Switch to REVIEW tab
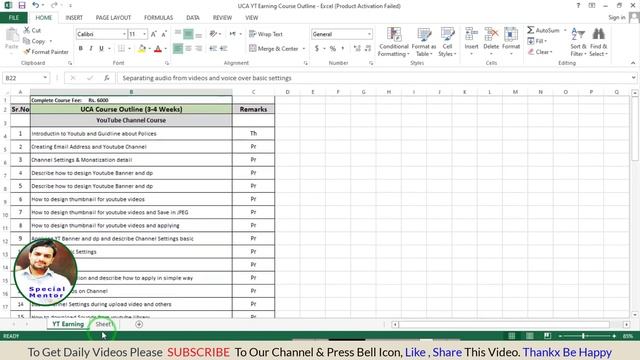The width and height of the screenshot is (640, 360). (222, 18)
